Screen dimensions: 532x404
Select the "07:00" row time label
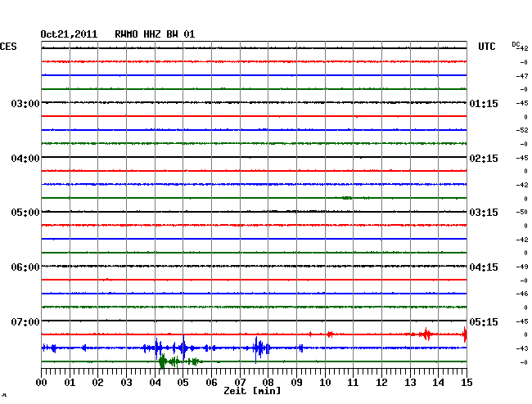(x=25, y=321)
